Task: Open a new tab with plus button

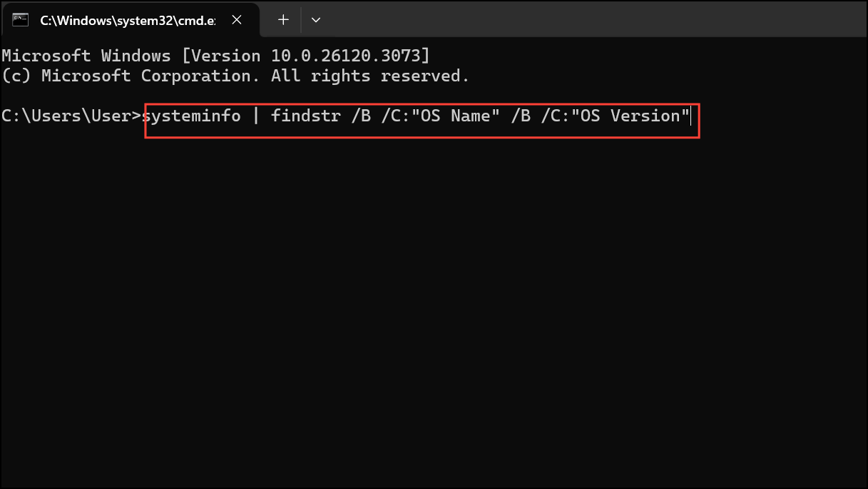Action: click(283, 20)
